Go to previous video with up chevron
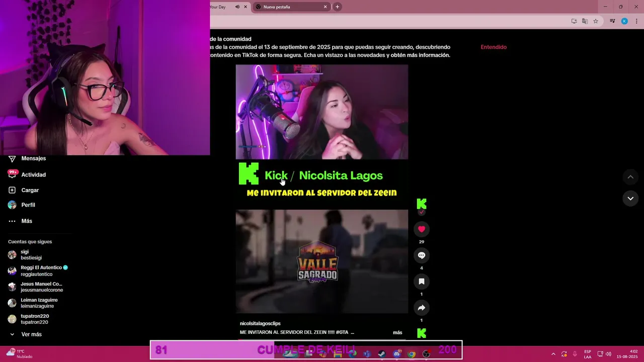This screenshot has width=644, height=362. pos(630,177)
